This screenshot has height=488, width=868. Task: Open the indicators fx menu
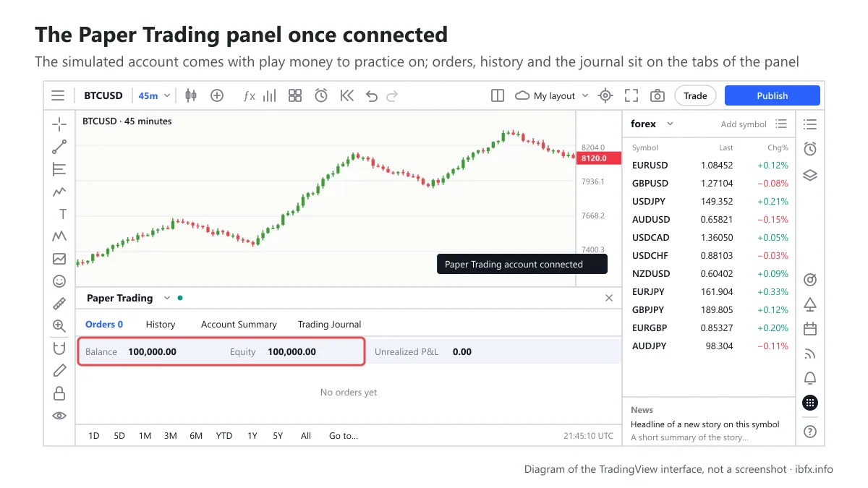[x=249, y=95]
